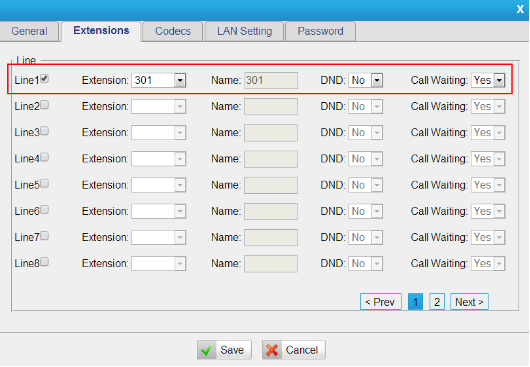Uncheck the Line1 checkbox
This screenshot has height=367, width=530.
coord(45,79)
